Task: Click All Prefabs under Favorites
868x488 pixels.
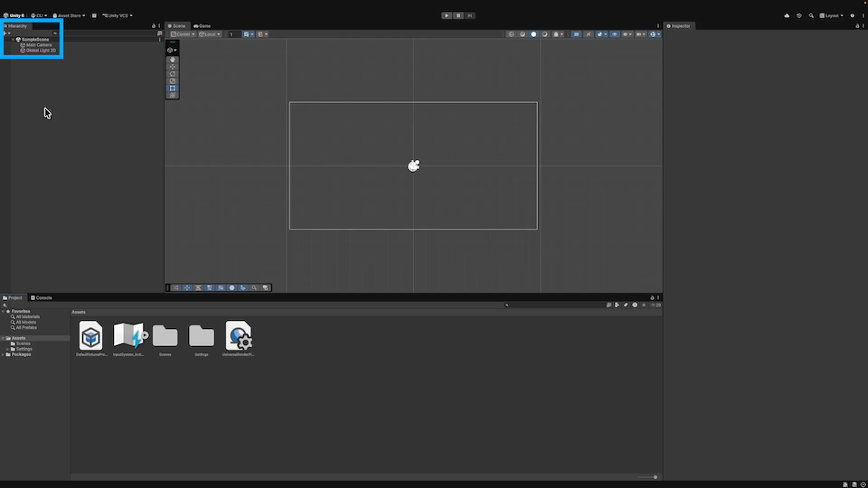Action: click(x=26, y=327)
